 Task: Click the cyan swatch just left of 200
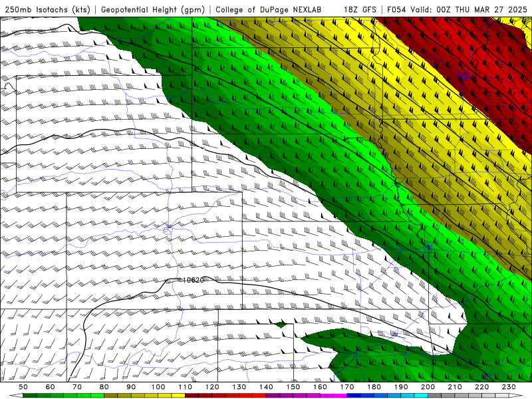[x=422, y=396]
